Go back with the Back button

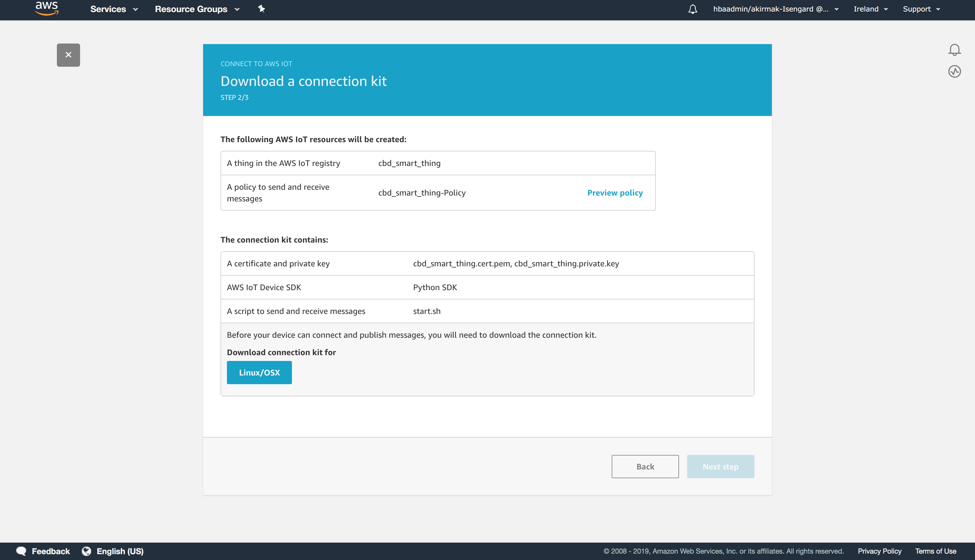point(645,467)
